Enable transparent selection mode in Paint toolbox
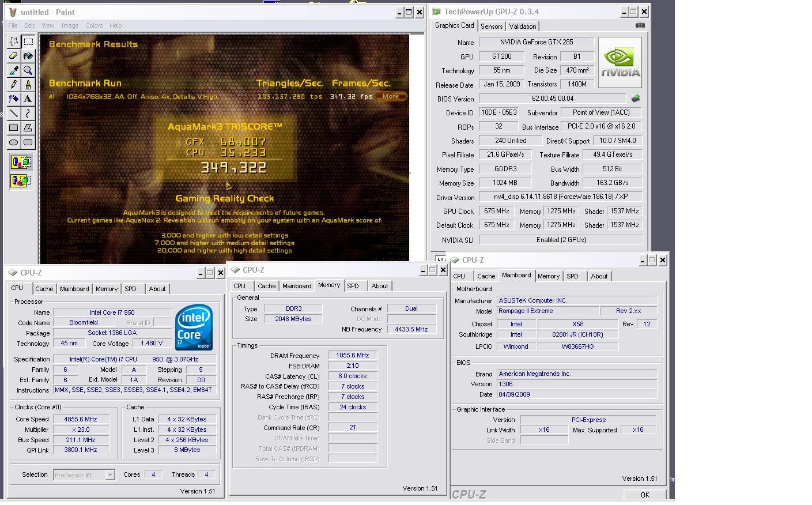Screen dimensions: 812x505 click(x=21, y=181)
